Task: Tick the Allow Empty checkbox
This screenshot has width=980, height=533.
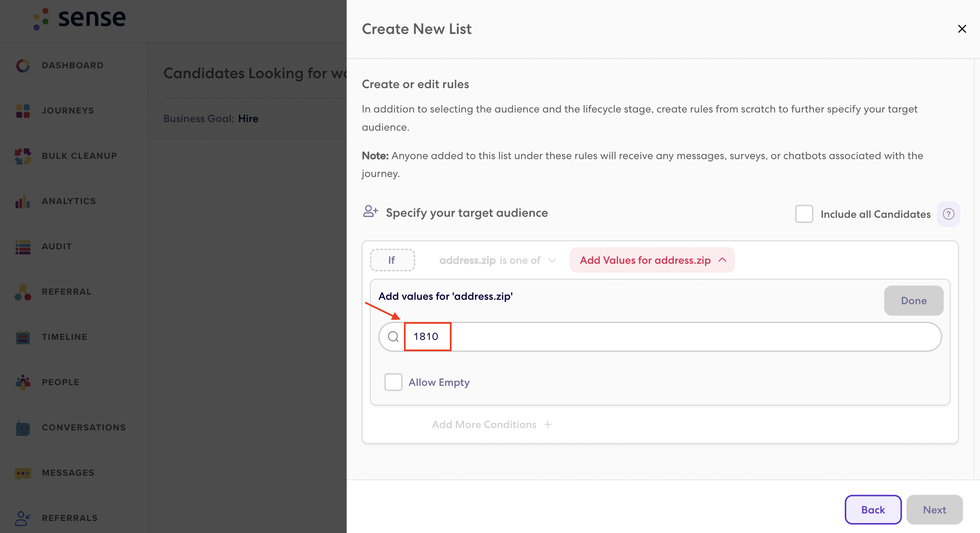Action: click(x=393, y=382)
